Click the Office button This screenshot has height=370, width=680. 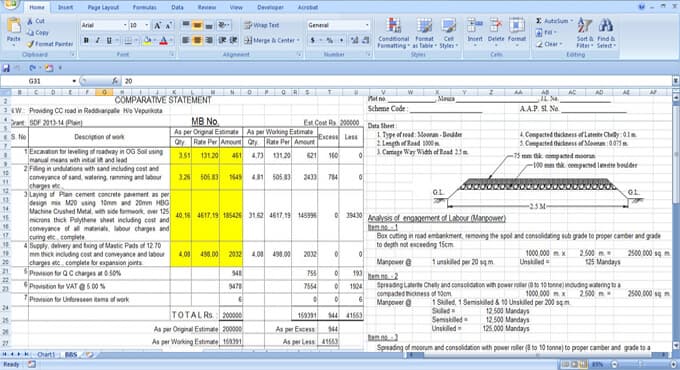click(x=10, y=4)
